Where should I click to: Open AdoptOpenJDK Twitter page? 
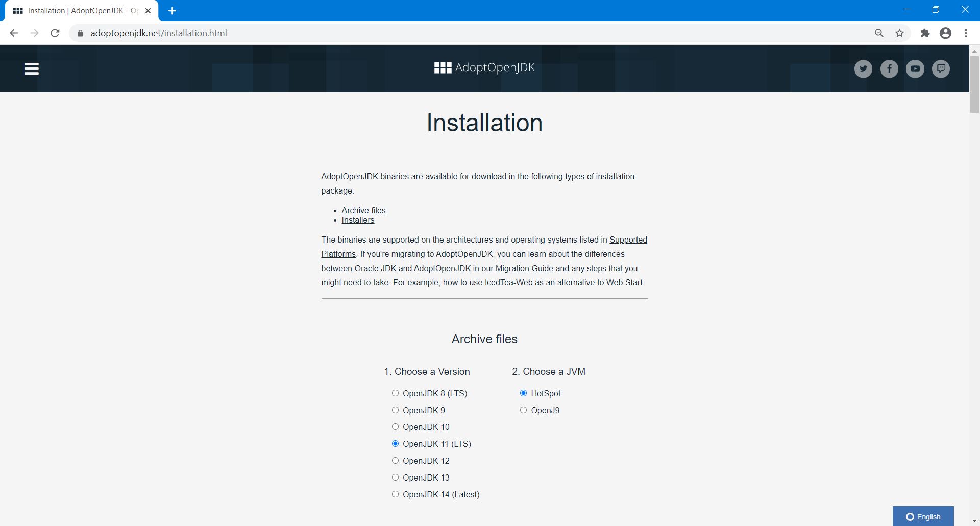pyautogui.click(x=863, y=68)
